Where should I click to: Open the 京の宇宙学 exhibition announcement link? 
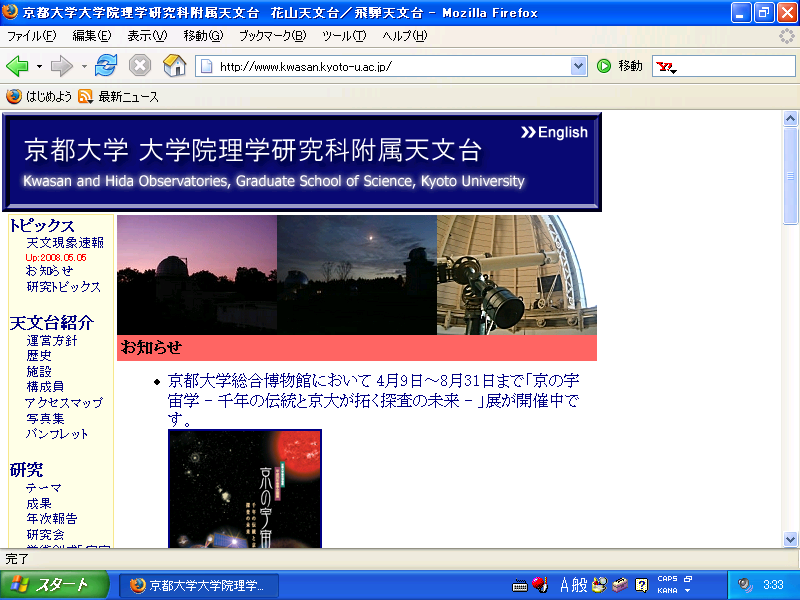point(373,400)
